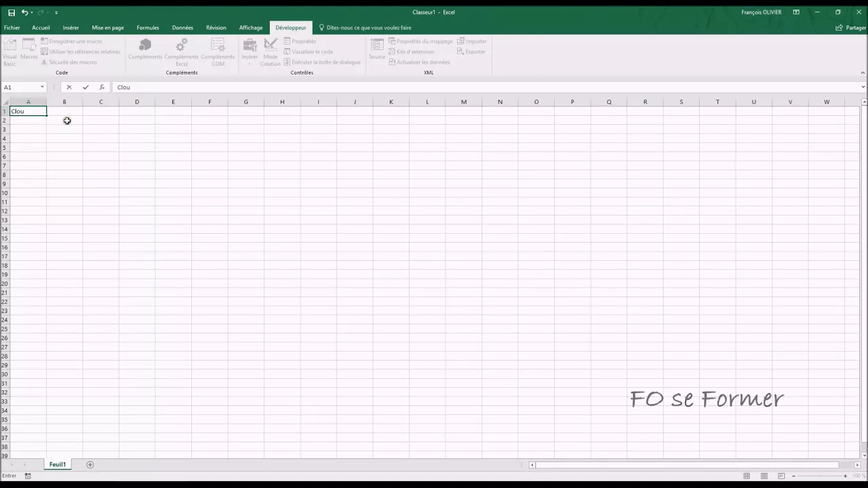The image size is (868, 488).
Task: Open control Propriétés
Action: (300, 41)
